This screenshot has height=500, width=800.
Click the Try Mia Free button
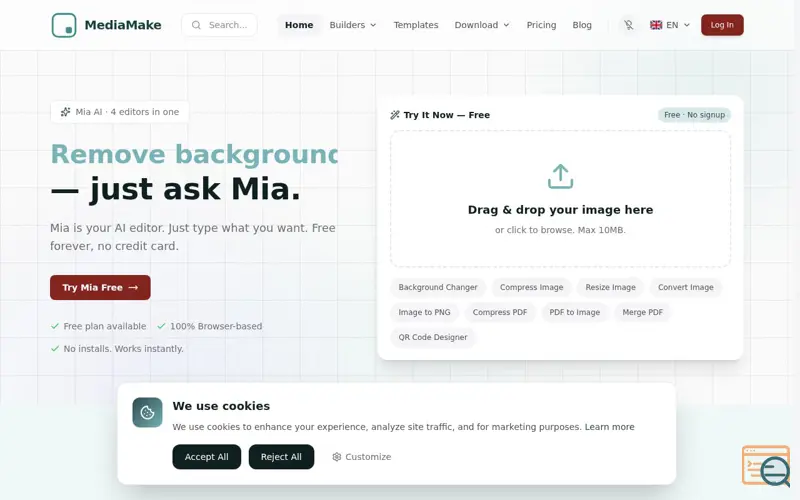[100, 287]
